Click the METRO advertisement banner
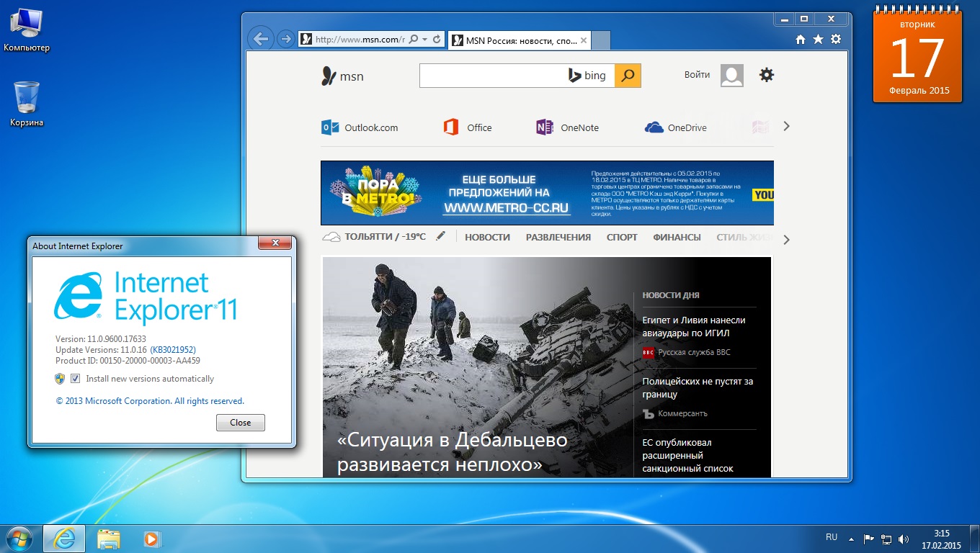Viewport: 980px width, 553px height. 547,193
